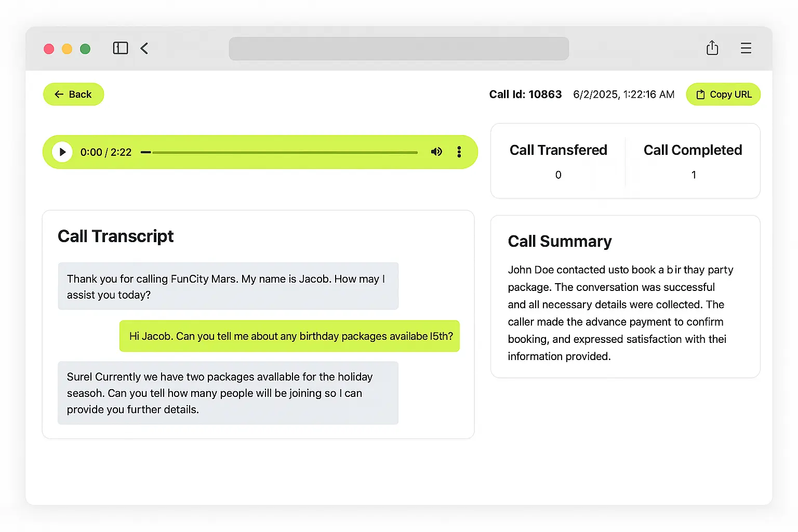Mute the audio player volume
Screen dimensions: 798x532
(436, 152)
